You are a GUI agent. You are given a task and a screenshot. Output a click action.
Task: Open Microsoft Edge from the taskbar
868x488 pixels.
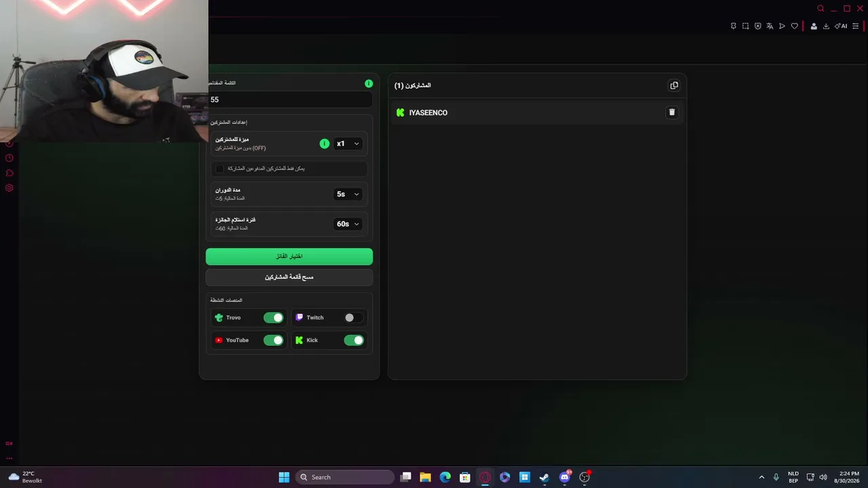(x=445, y=477)
